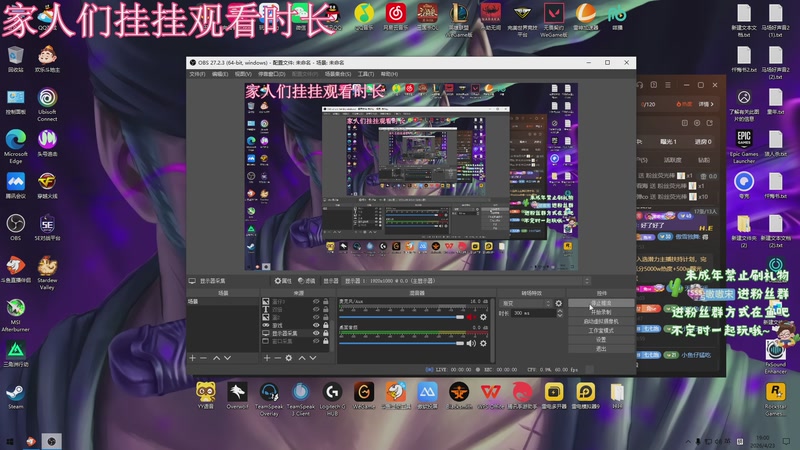Add a new scene with plus icon
800x450 pixels.
[192, 358]
